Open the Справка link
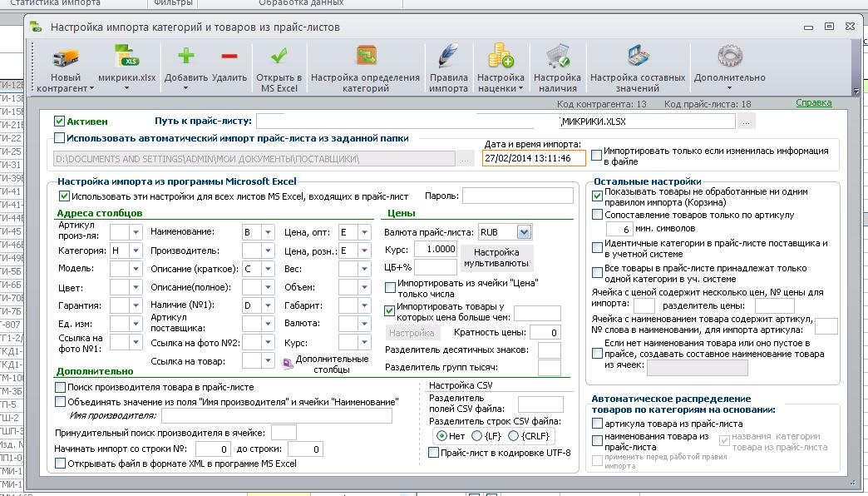The width and height of the screenshot is (868, 496). coord(814,102)
